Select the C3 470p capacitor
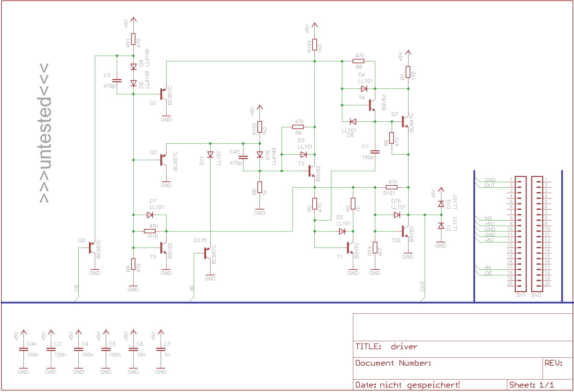 click(x=117, y=80)
